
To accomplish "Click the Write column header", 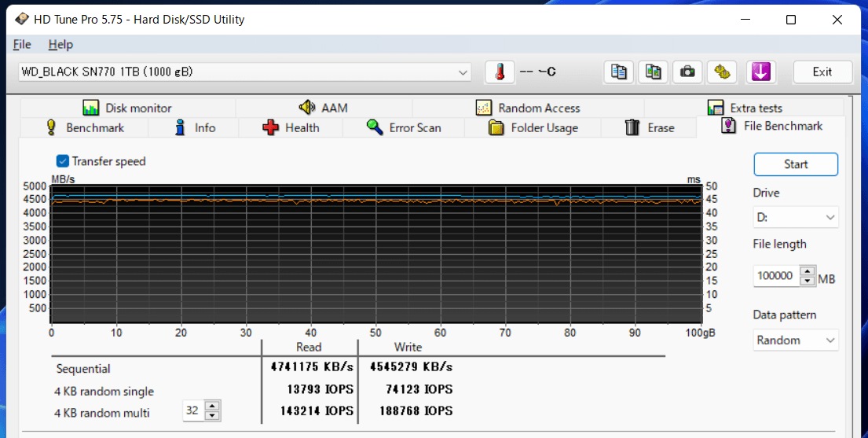I will (408, 347).
